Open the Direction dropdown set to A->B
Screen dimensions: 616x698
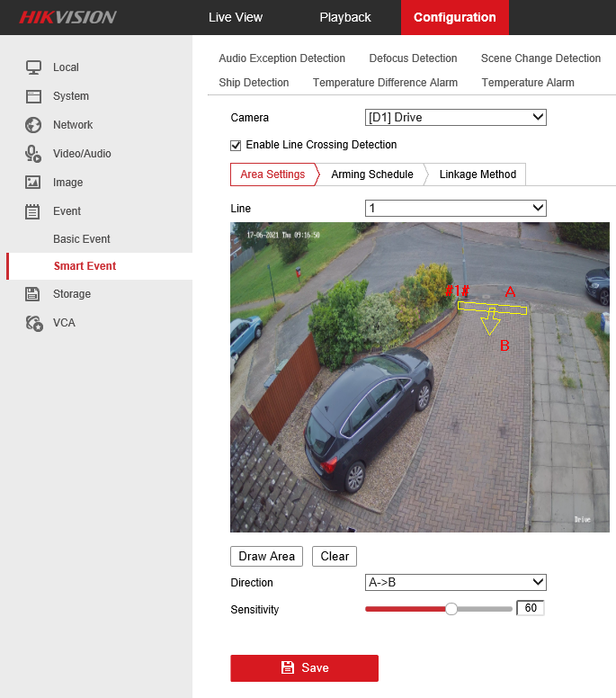(455, 583)
